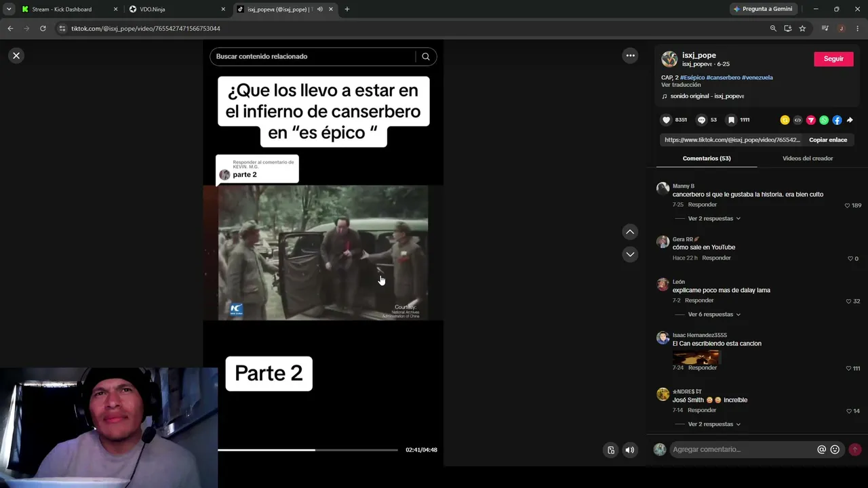Reload the page with refresh icon
This screenshot has width=868, height=488.
[x=43, y=28]
